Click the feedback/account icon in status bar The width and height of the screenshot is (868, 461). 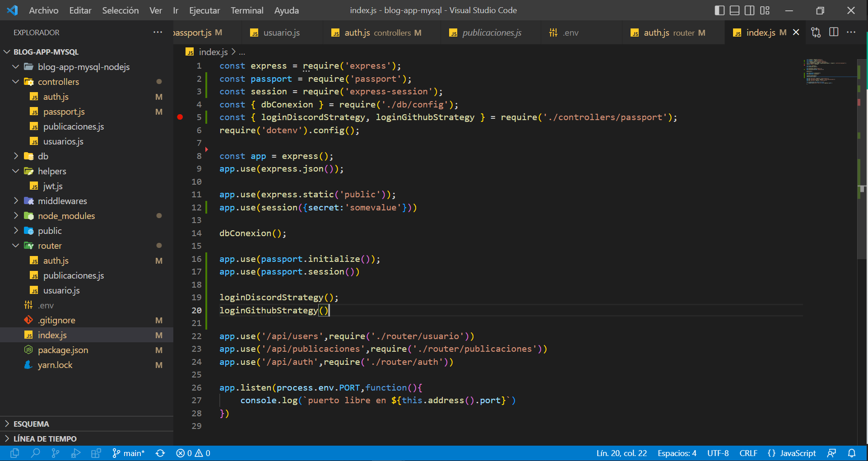[831, 453]
